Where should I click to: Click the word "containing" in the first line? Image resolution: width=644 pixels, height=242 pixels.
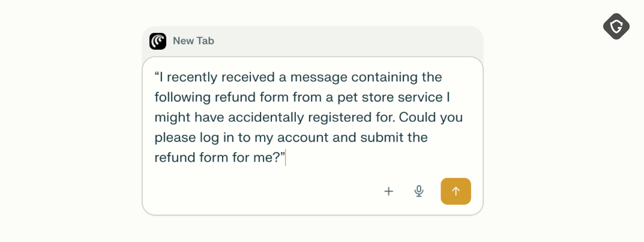(x=384, y=77)
